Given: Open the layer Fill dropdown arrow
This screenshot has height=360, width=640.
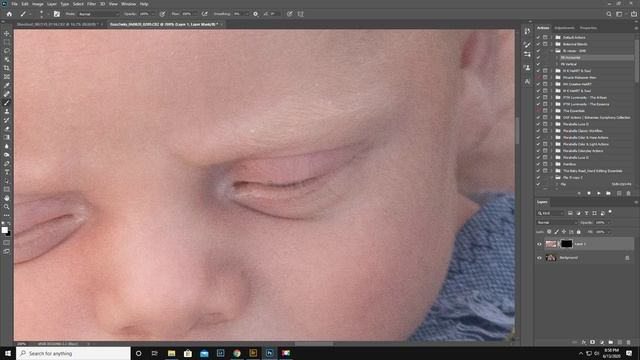Looking at the screenshot, I should 609,232.
